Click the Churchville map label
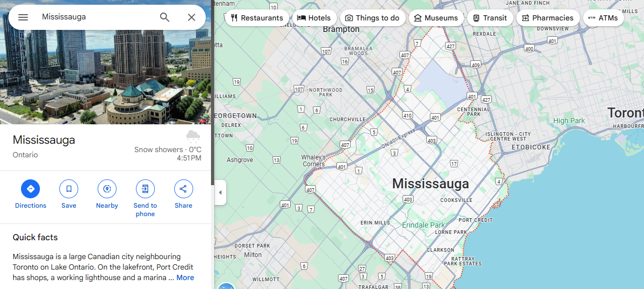This screenshot has height=289, width=644. [347, 120]
